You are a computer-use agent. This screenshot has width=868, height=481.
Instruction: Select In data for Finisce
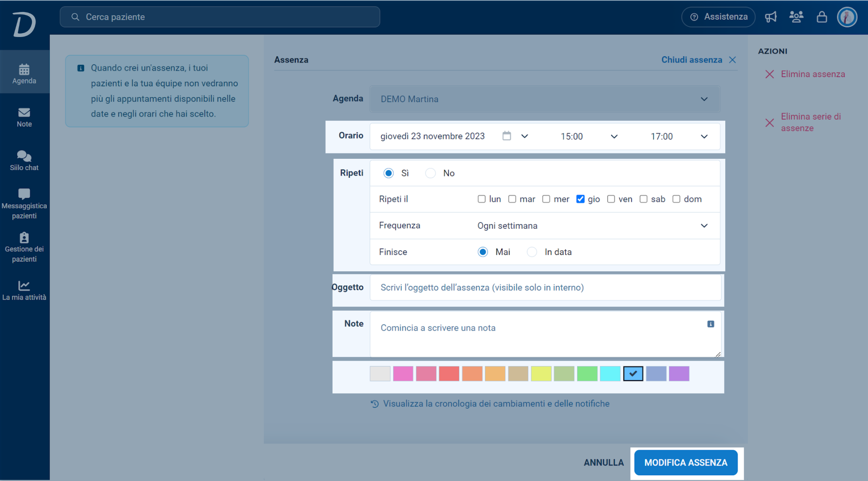click(x=532, y=252)
